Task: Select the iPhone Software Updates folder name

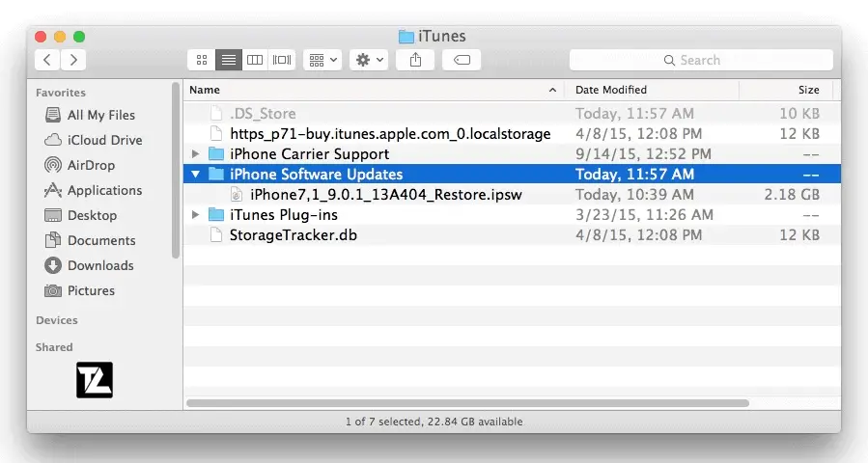Action: click(x=316, y=175)
